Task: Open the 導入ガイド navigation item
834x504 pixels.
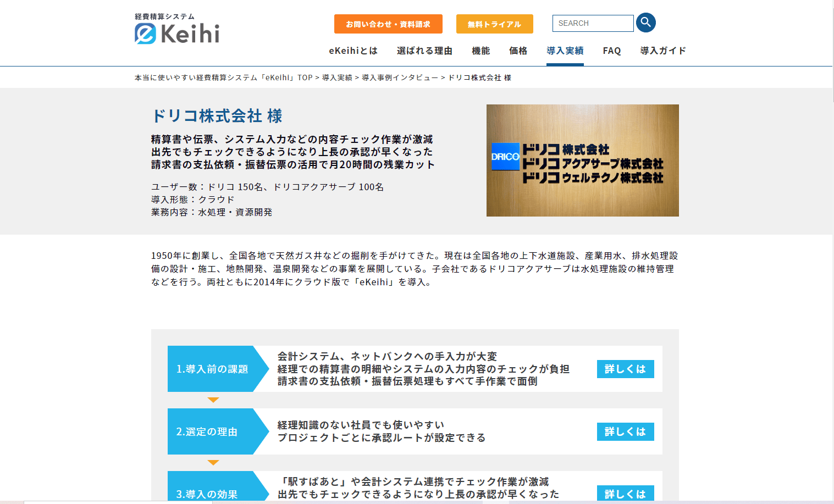Action: tap(663, 51)
